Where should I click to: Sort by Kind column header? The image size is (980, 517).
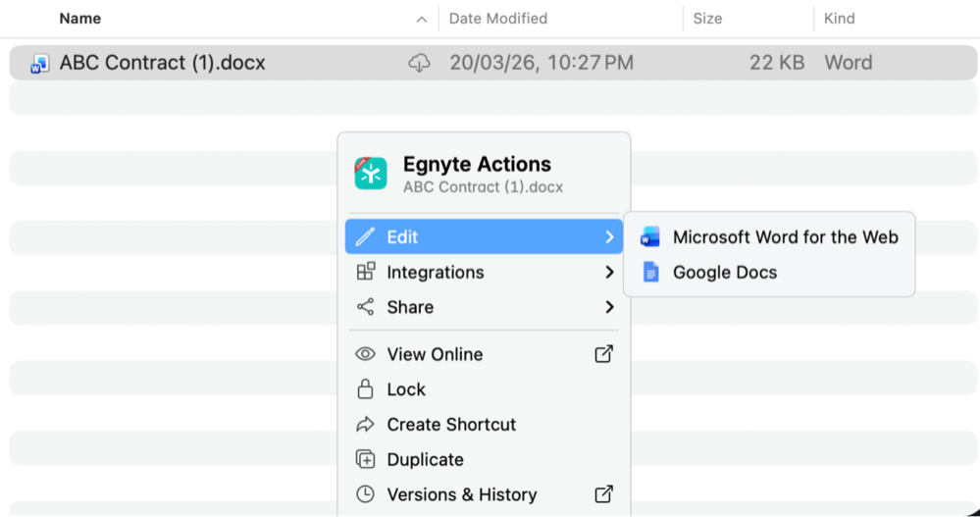click(840, 19)
